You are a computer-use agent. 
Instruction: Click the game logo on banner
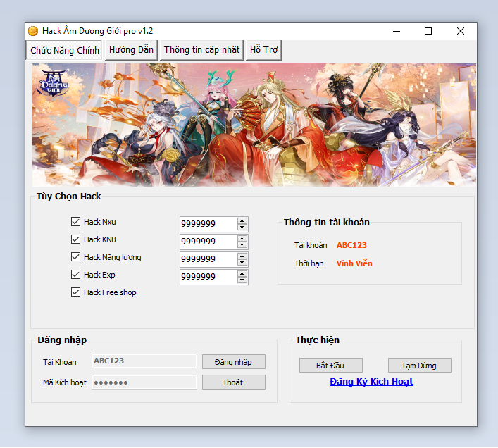[54, 81]
